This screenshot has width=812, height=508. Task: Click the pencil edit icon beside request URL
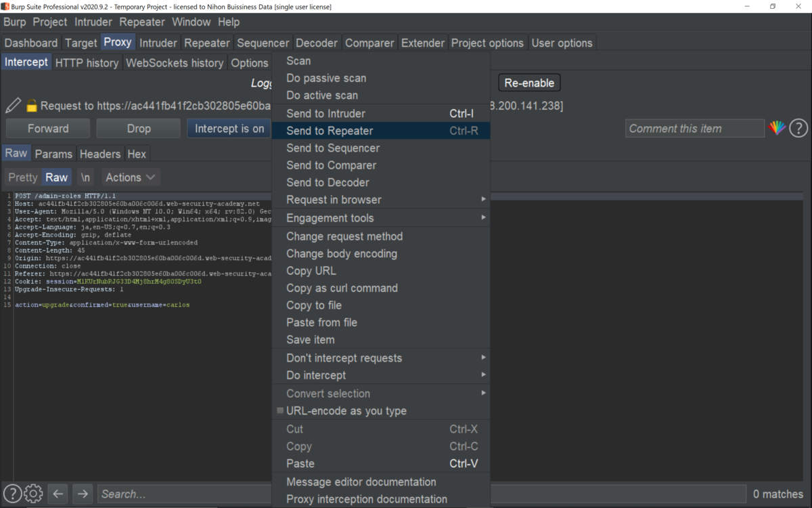tap(13, 106)
